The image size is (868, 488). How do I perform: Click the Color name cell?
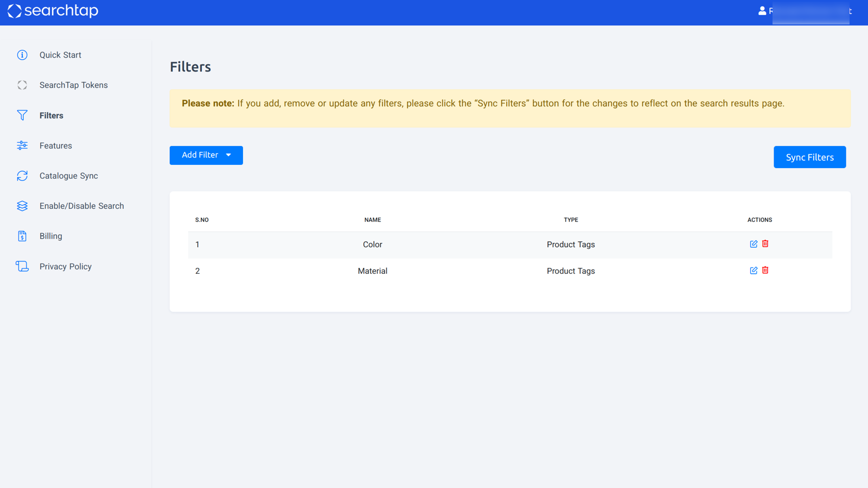click(373, 245)
